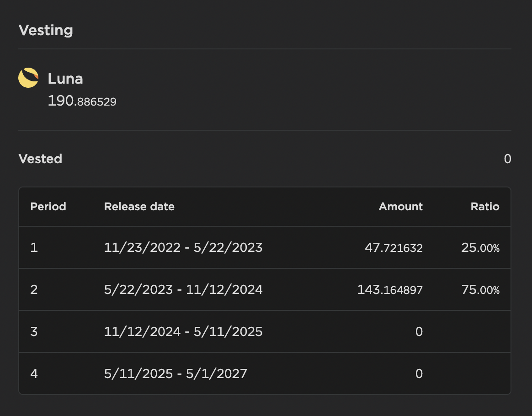532x416 pixels.
Task: Click the Vested label
Action: tap(40, 159)
